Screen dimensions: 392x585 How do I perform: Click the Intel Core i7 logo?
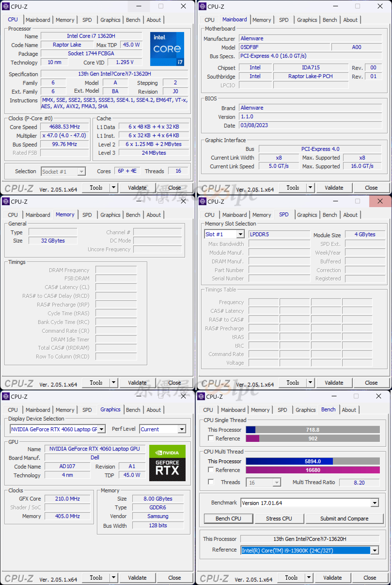[x=167, y=49]
